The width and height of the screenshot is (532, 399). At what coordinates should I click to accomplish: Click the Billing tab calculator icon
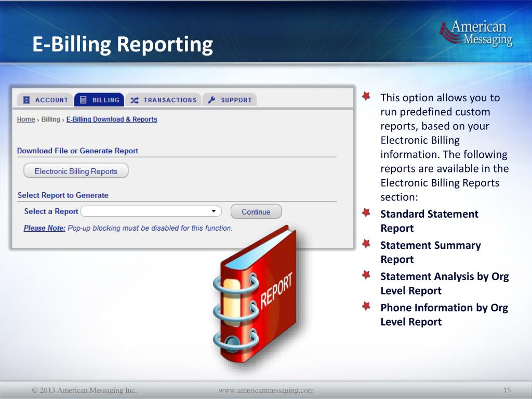pos(83,100)
